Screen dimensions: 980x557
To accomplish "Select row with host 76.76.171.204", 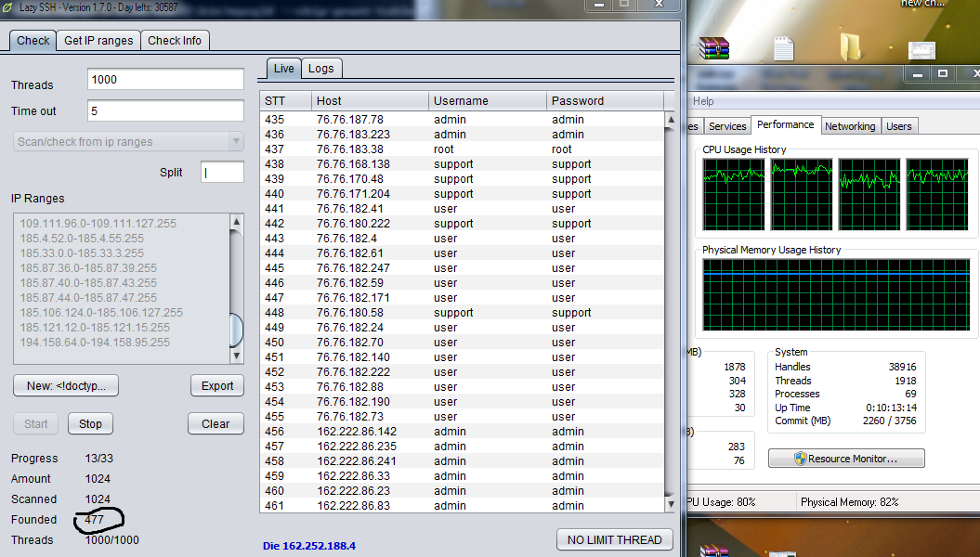I will click(462, 194).
